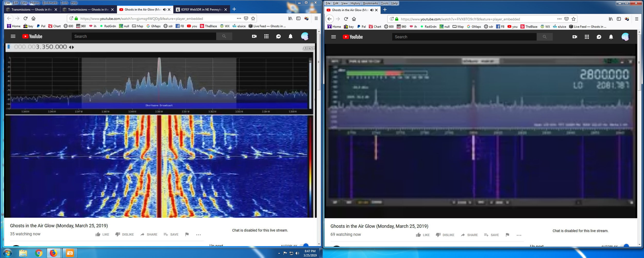The height and width of the screenshot is (258, 644).
Task: Bookmark the page with the star in the left window
Action: tap(253, 18)
